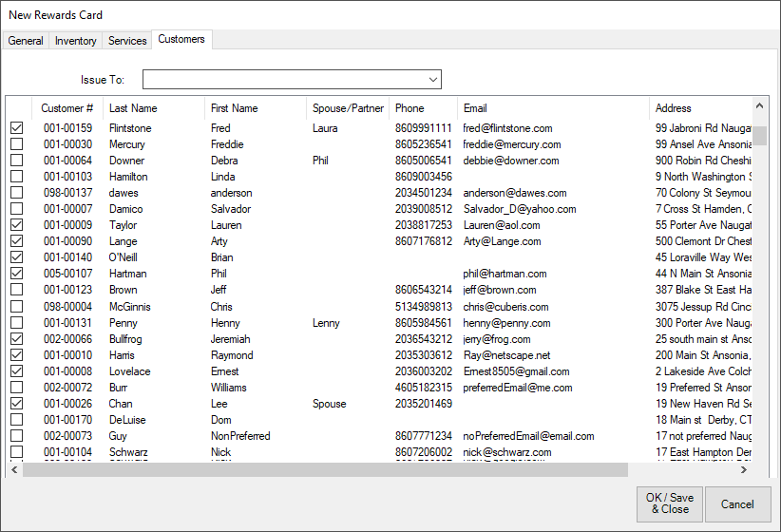Click the horizontal scrollbar thumb
The height and width of the screenshot is (532, 781).
click(323, 469)
